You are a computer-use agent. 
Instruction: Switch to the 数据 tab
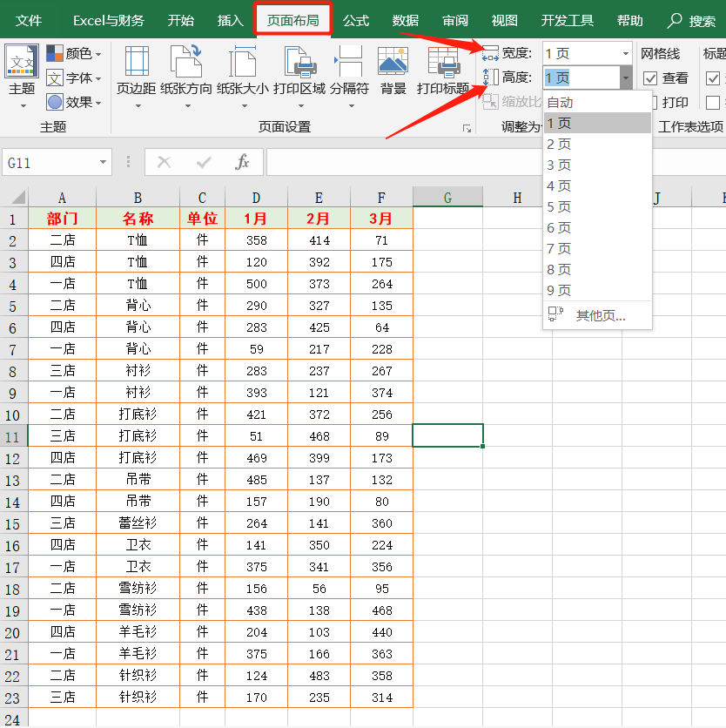406,20
